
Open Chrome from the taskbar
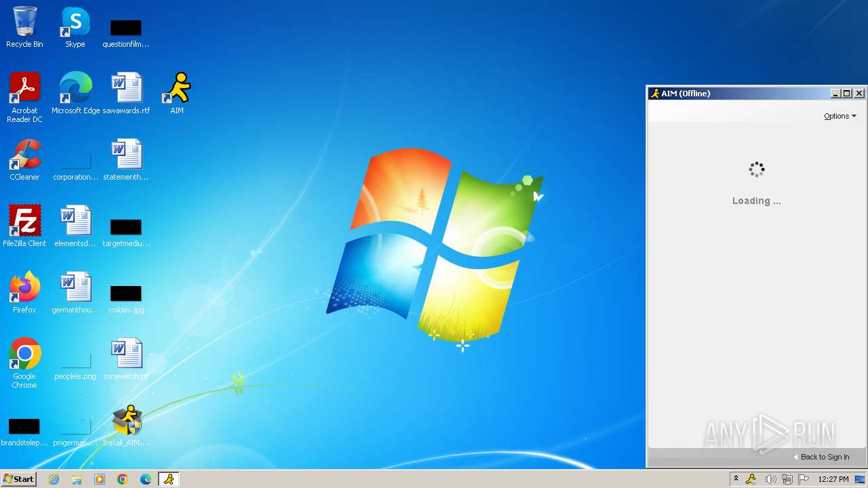coord(123,479)
